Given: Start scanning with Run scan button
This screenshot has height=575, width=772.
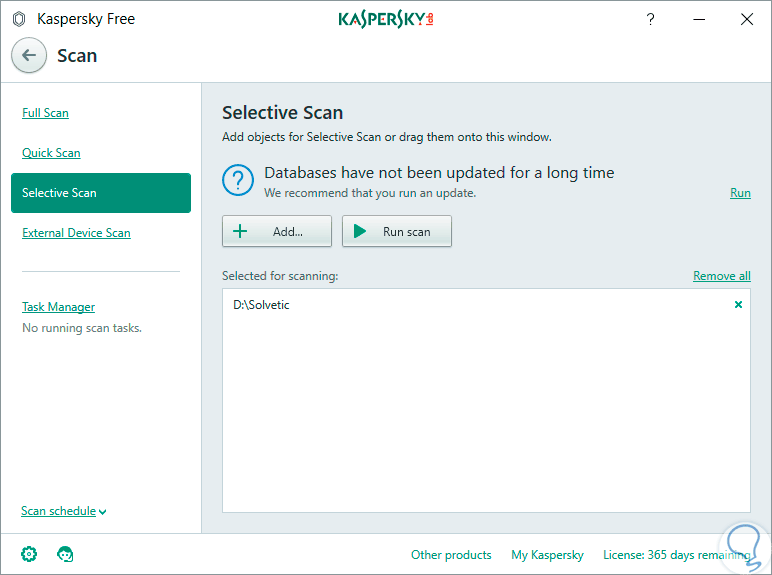Looking at the screenshot, I should click(397, 231).
